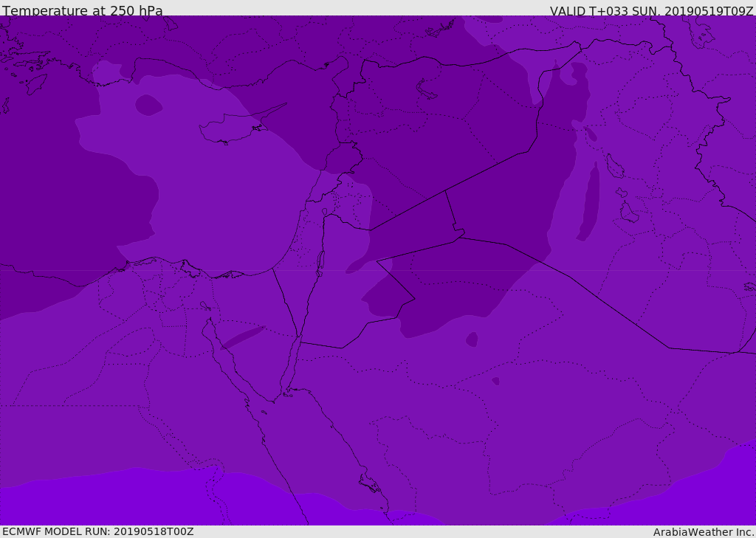Click the 'ArabiaWeather Inc.' credit text
The image size is (756, 538).
click(x=704, y=532)
